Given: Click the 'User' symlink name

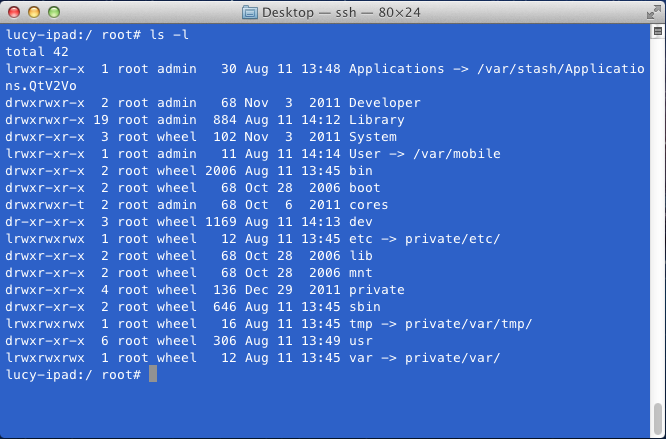Looking at the screenshot, I should (365, 154).
